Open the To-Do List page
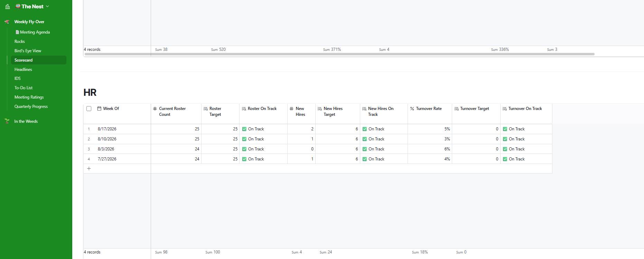The height and width of the screenshot is (259, 644). click(x=24, y=88)
